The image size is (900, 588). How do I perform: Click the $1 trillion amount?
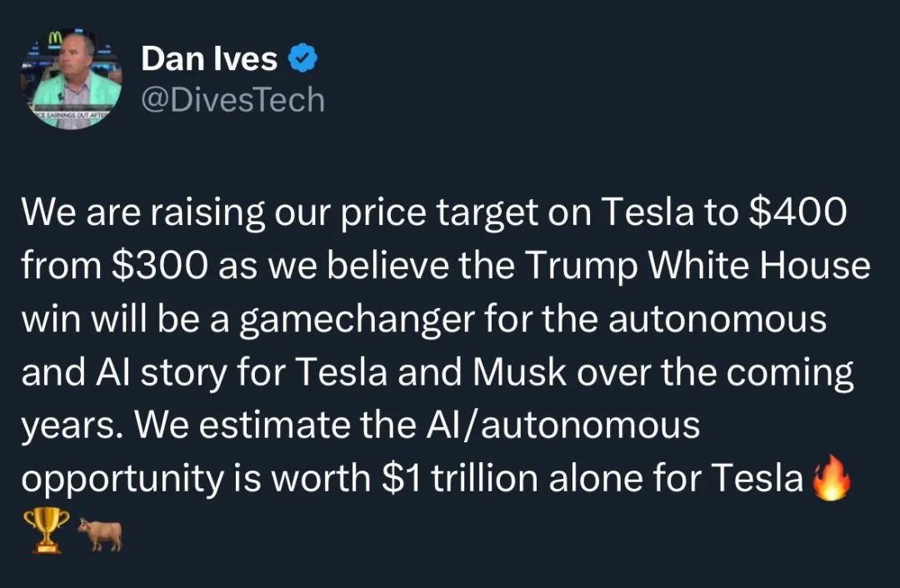click(x=460, y=478)
